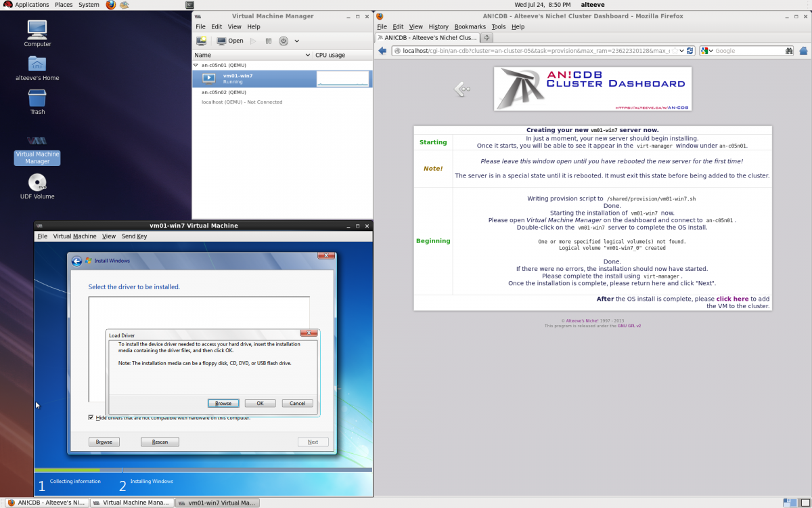Expand the shutdown options dropdown arrow
This screenshot has height=508, width=812.
click(x=297, y=41)
